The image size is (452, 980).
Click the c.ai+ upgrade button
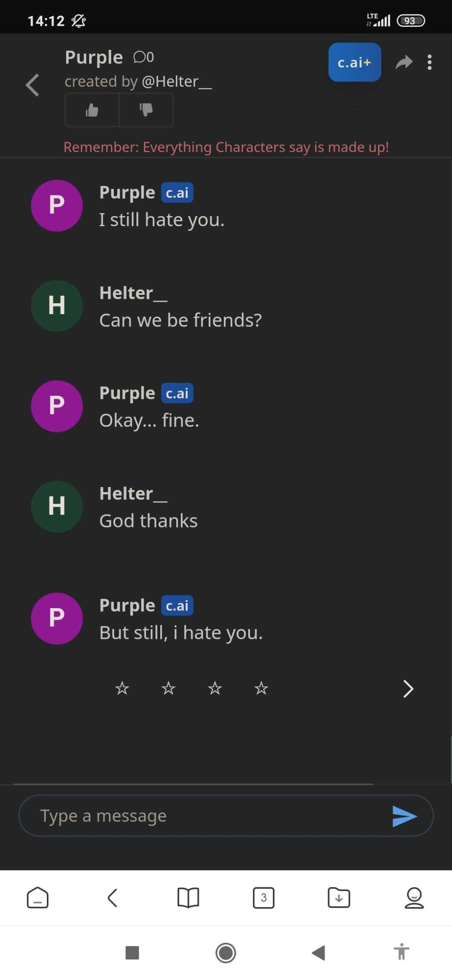point(354,62)
